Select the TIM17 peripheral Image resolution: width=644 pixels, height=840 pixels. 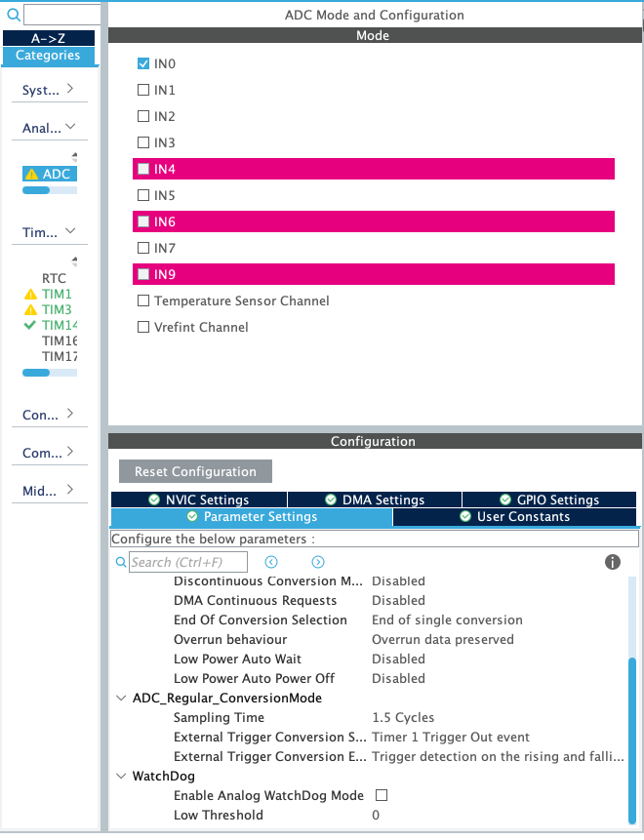(x=60, y=356)
